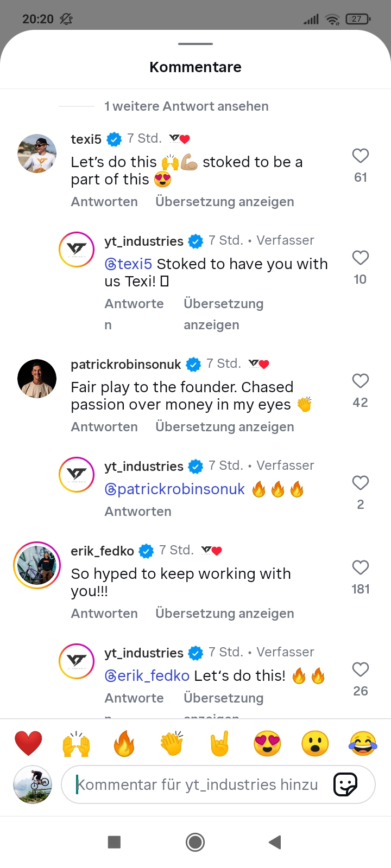Screen dimensions: 391x868
Task: Open the sticker/GIF picker icon
Action: click(x=345, y=784)
